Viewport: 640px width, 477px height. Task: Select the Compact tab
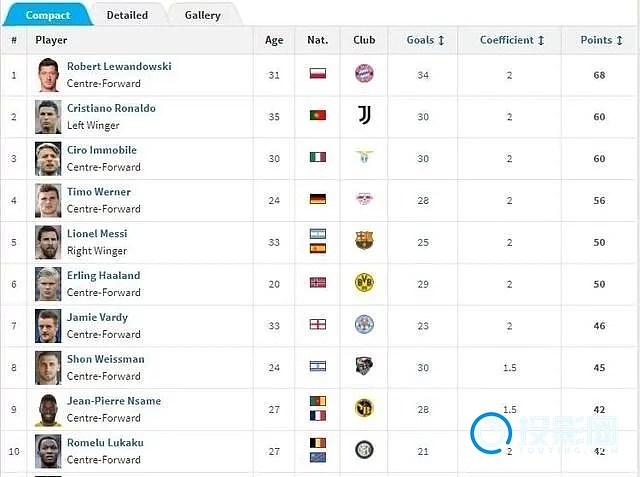coord(48,15)
